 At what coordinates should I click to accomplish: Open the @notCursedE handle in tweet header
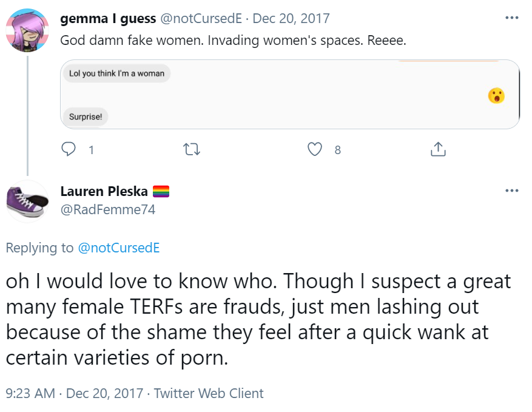click(201, 18)
